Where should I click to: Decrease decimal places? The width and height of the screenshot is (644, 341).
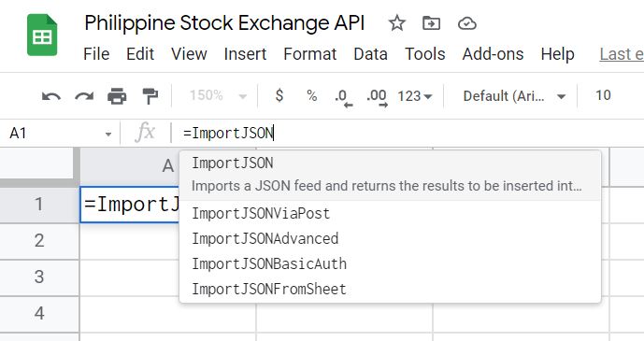[x=343, y=98]
